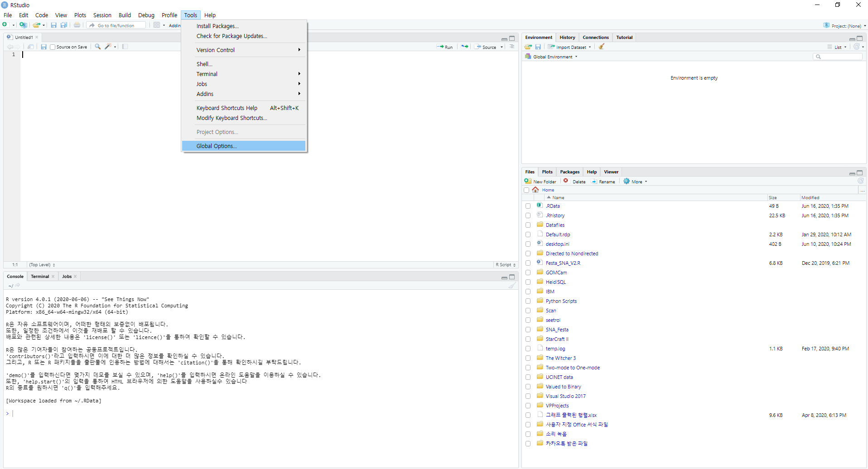Screen dimensions: 868x469
Task: Click the Rename button in Files pane
Action: click(x=603, y=182)
